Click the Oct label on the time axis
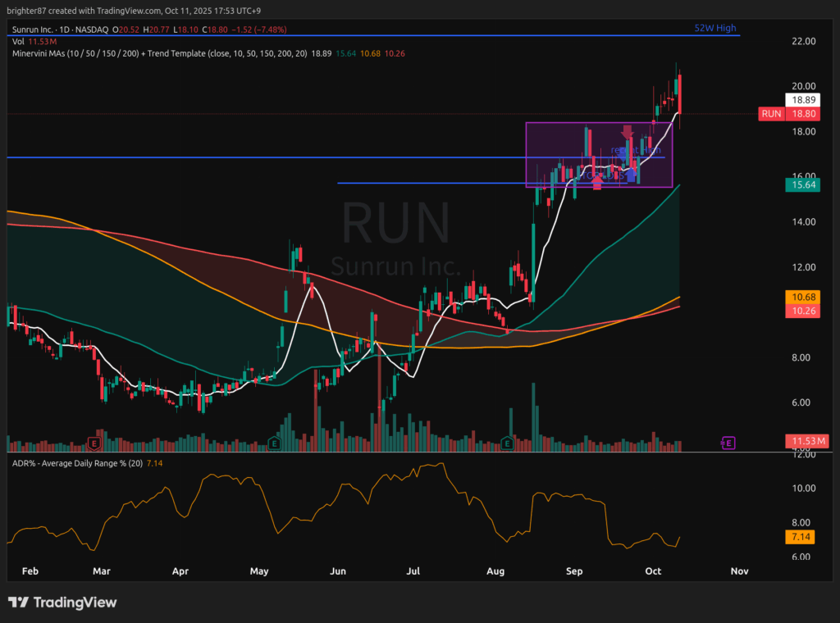This screenshot has width=840, height=623. click(x=653, y=571)
